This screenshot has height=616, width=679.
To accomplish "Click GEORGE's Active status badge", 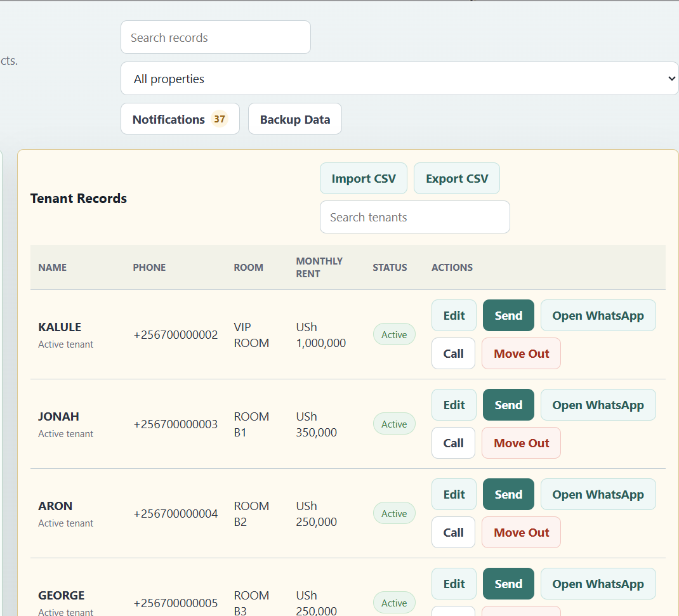I will [394, 603].
